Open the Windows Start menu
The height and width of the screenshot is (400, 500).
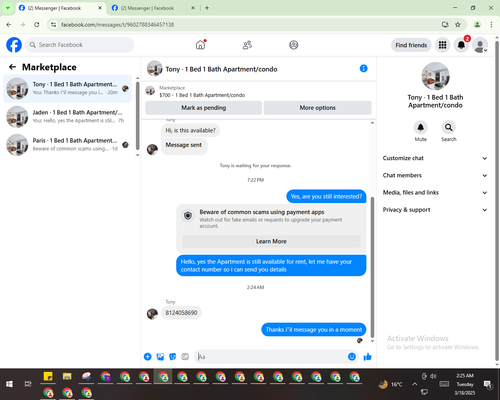coord(9,384)
